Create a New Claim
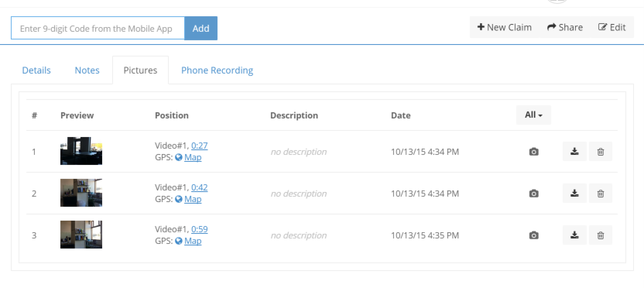 click(x=505, y=28)
